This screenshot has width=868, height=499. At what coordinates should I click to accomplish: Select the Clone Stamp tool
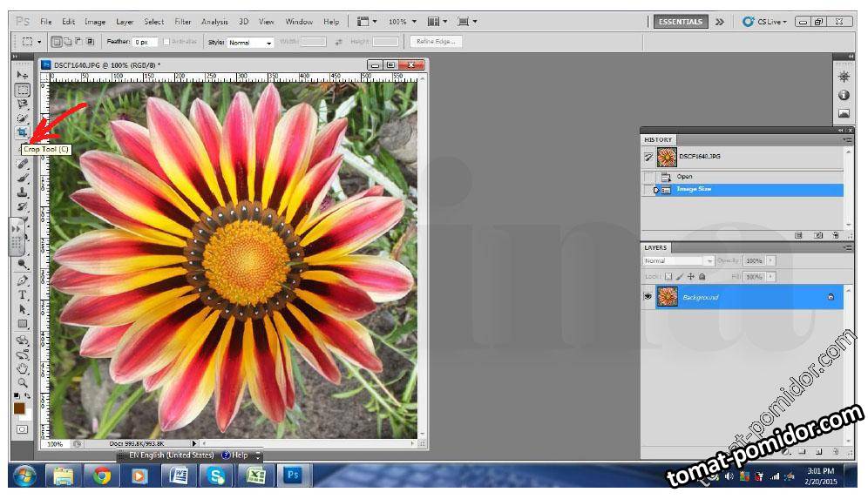23,192
